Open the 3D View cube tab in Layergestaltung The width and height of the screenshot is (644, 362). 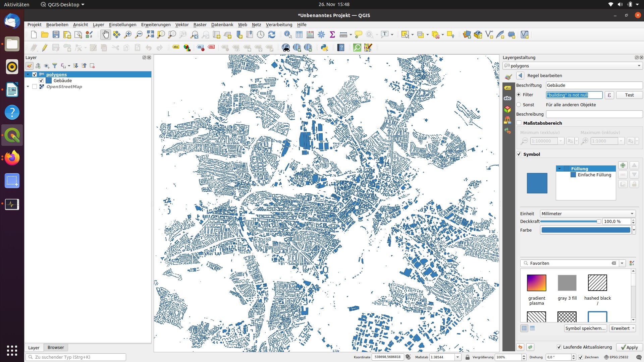[507, 109]
